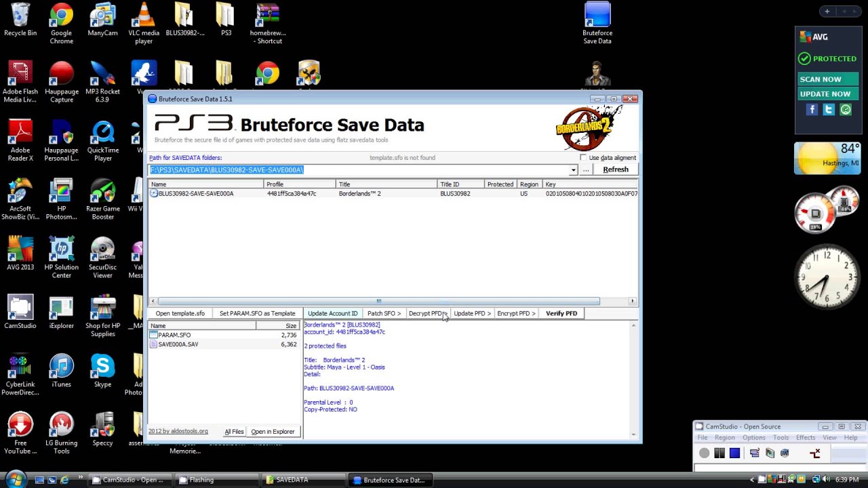
Task: Open CamStudio Options menu
Action: click(x=753, y=438)
